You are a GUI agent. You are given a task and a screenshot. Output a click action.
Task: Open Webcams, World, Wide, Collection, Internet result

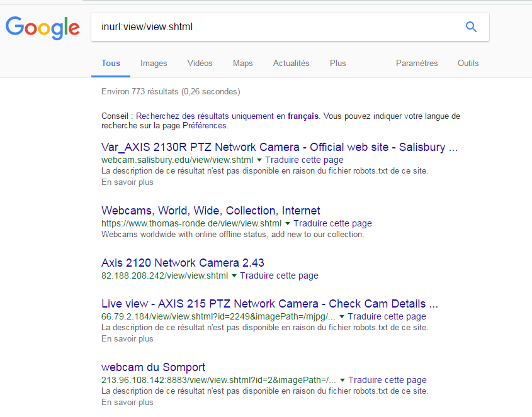(210, 211)
